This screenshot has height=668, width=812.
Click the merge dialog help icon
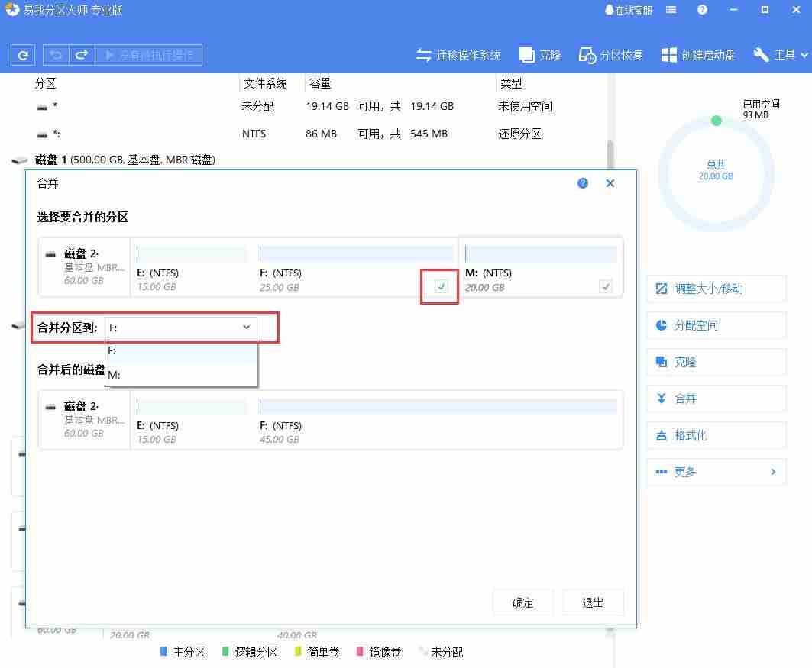click(x=583, y=183)
